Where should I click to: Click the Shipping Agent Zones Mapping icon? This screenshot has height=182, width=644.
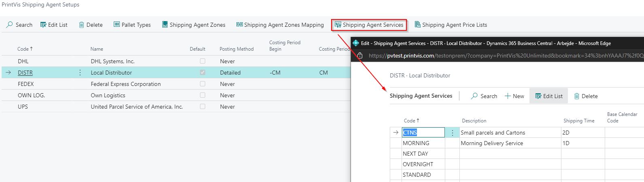click(x=239, y=25)
